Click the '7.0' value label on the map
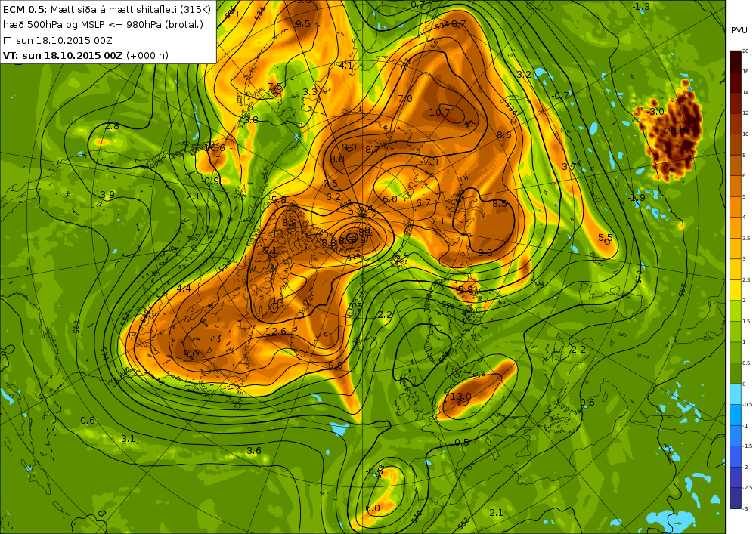The width and height of the screenshot is (756, 534). click(x=405, y=99)
